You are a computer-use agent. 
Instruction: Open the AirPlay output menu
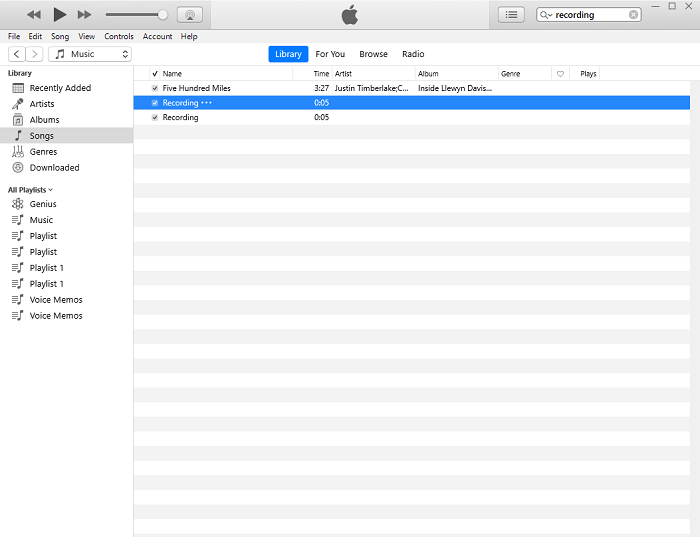pos(189,15)
